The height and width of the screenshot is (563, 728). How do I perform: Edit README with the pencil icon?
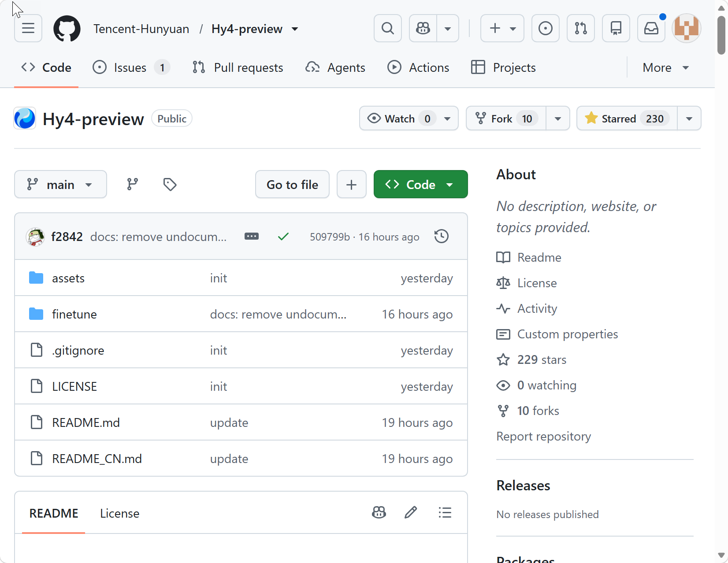[x=411, y=512]
